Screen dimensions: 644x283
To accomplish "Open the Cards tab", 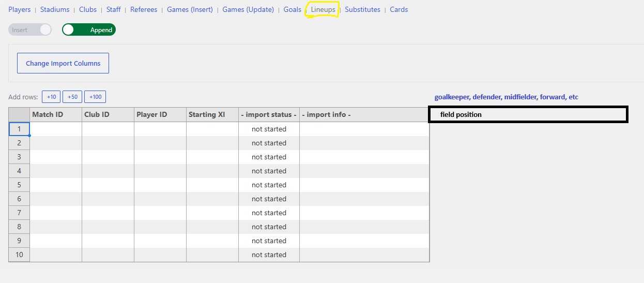I will coord(399,9).
